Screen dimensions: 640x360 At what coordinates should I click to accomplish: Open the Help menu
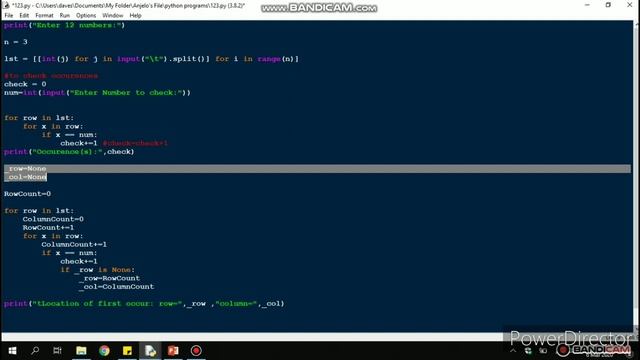pyautogui.click(x=135, y=16)
